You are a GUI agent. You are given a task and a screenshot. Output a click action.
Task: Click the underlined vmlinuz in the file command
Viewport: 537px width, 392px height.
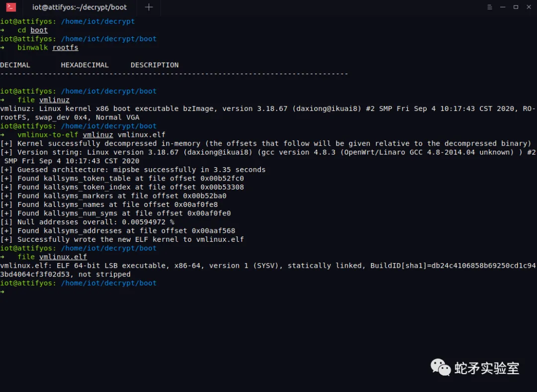coord(54,99)
